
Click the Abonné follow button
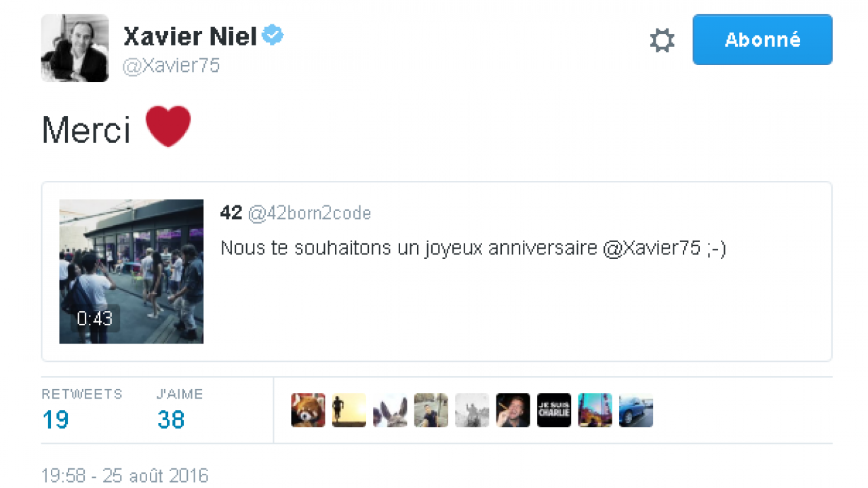(x=762, y=40)
